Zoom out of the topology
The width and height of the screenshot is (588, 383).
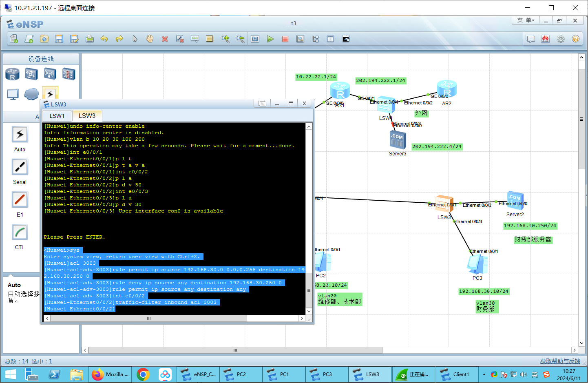tap(240, 39)
